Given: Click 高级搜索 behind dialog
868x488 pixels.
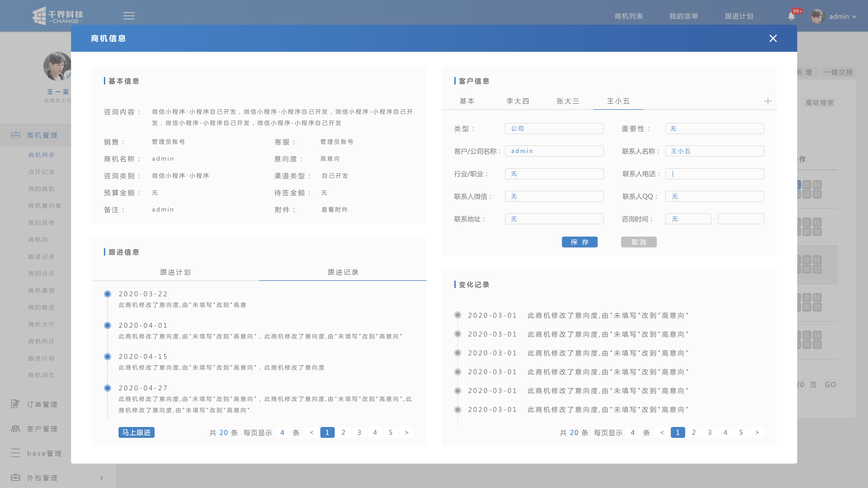Looking at the screenshot, I should 819,103.
